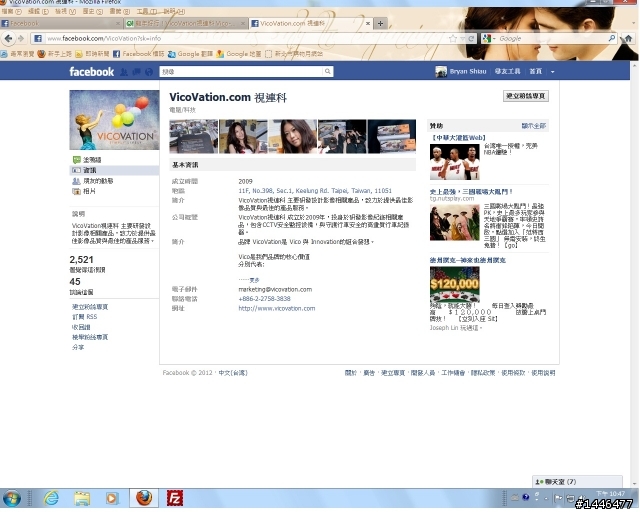Click the address link '11F, No.398, Sec.1, Keelung Rd'
Image resolution: width=640 pixels, height=512 pixels.
315,191
